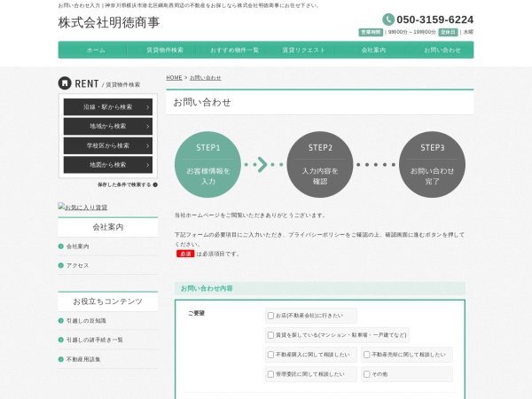Image resolution: width=532 pixels, height=399 pixels.
Task: Tick 不動産売却に関して相談したい checkbox
Action: (367, 355)
